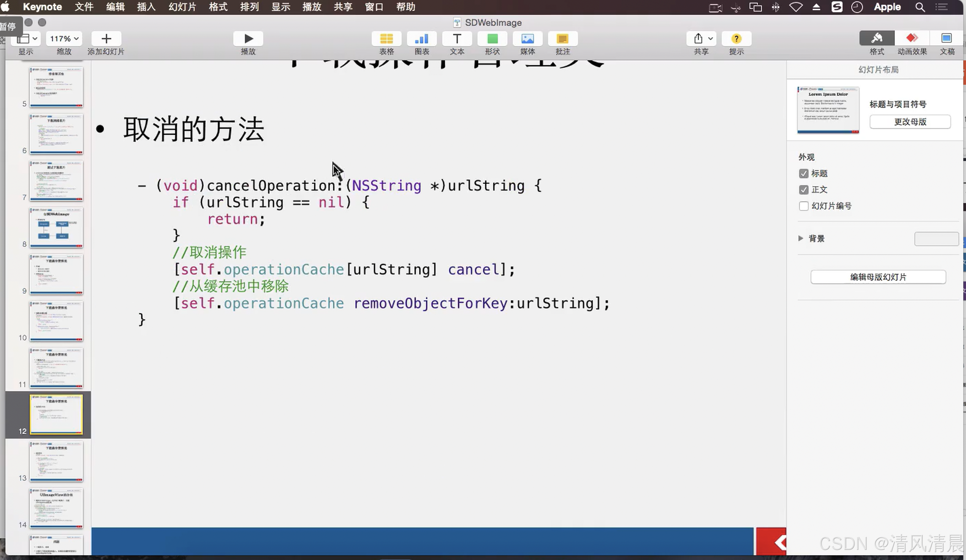Insert a table using the 表格 icon
The width and height of the screenshot is (966, 560).
(x=386, y=39)
